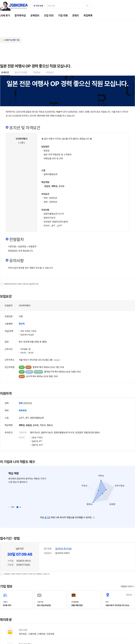The image size is (135, 644).
Task: Click the search magnifier icon
Action: pyautogui.click(x=87, y=6)
